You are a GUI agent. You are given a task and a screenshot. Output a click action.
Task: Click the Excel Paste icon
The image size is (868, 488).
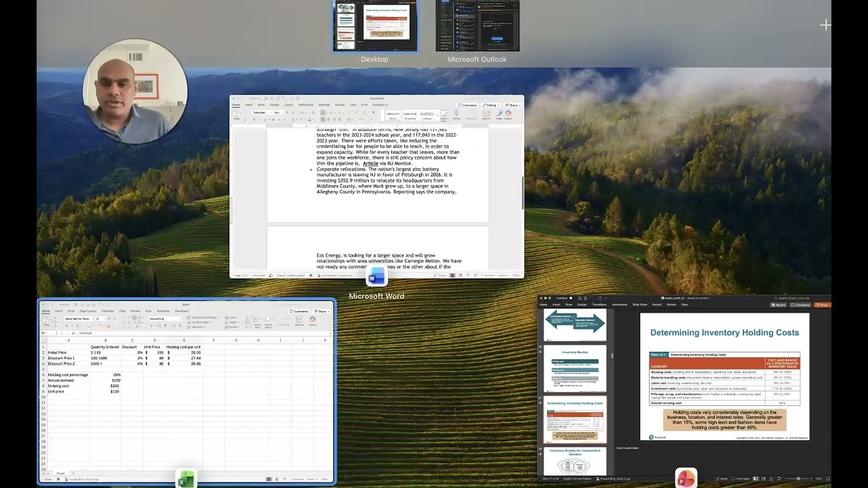click(46, 321)
